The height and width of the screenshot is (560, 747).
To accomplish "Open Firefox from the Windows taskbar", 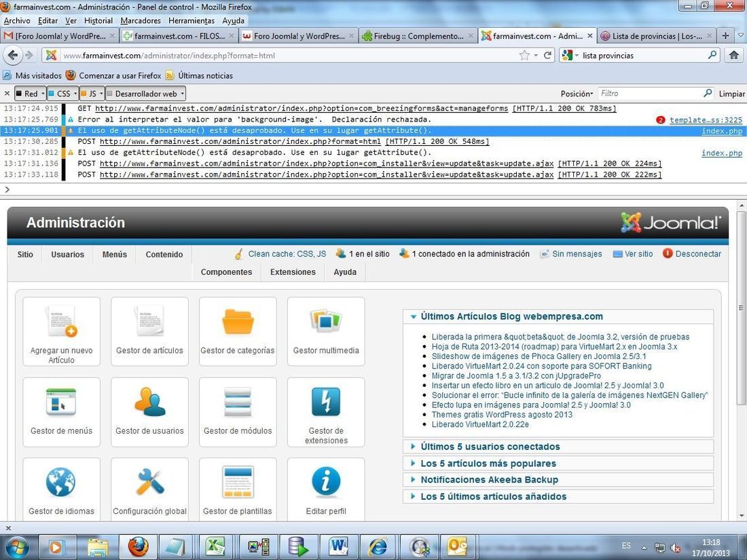I will [138, 547].
